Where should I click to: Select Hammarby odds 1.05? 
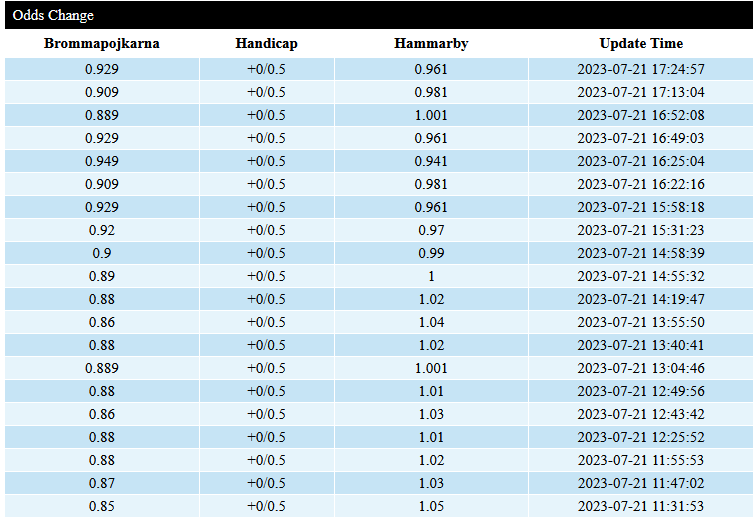[431, 506]
